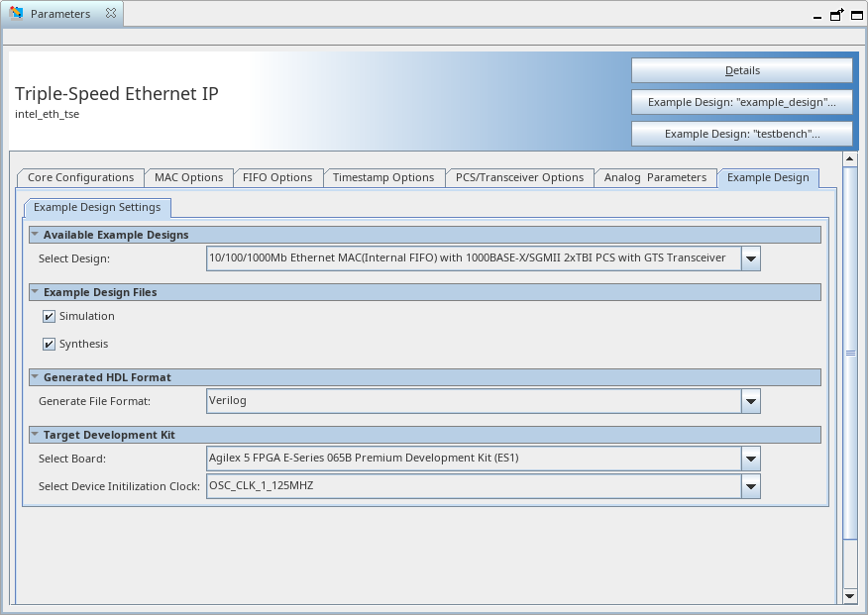868x615 pixels.
Task: Collapse Example Design Files section
Action: [x=35, y=292]
